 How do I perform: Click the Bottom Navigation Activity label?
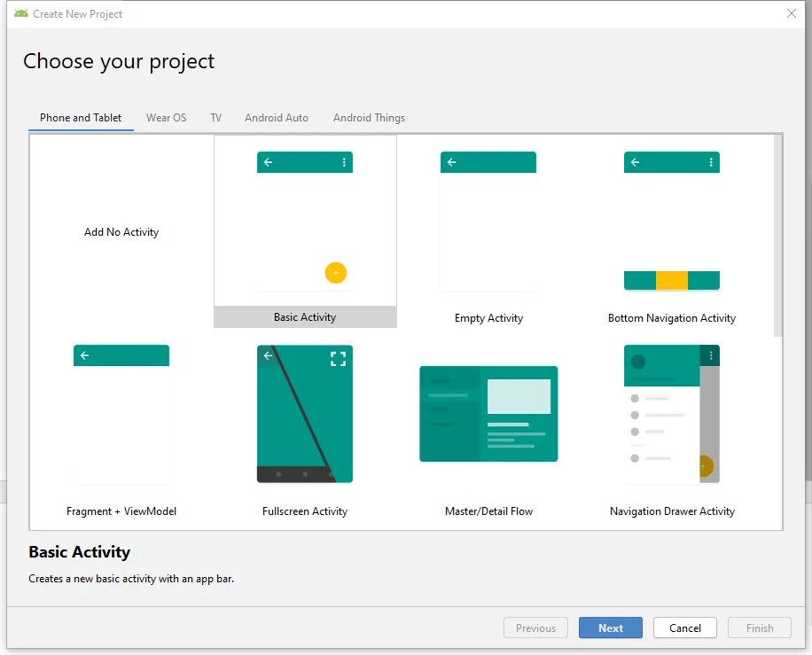(672, 318)
